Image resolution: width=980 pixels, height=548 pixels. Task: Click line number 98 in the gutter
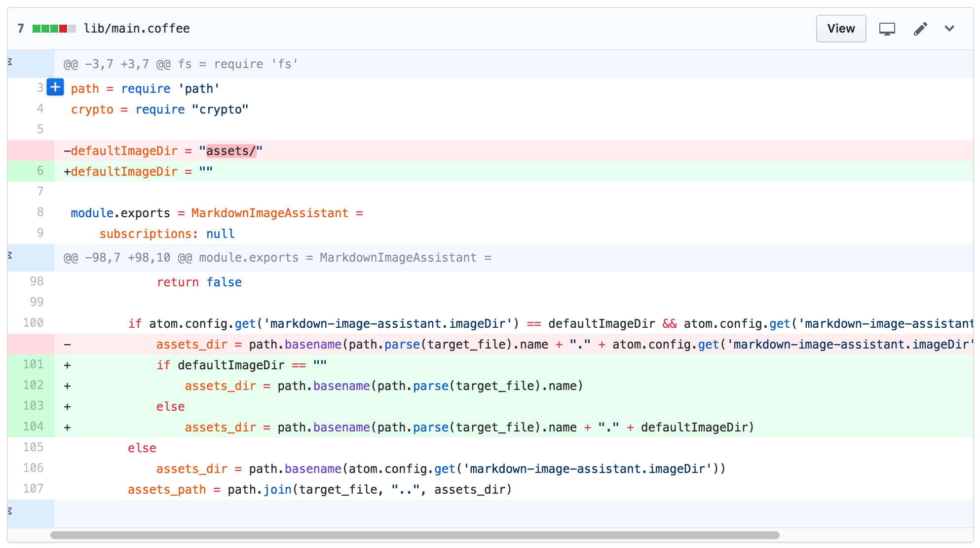[x=37, y=281]
